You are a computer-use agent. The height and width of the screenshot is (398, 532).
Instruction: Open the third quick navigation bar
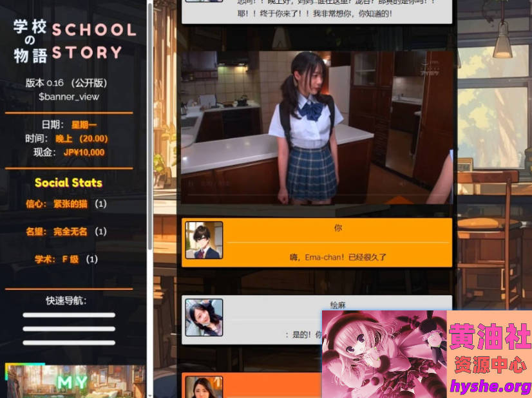click(x=69, y=343)
